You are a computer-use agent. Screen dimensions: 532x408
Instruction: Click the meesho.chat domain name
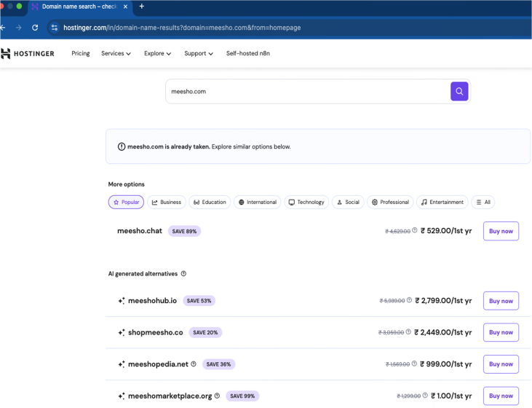tap(140, 231)
